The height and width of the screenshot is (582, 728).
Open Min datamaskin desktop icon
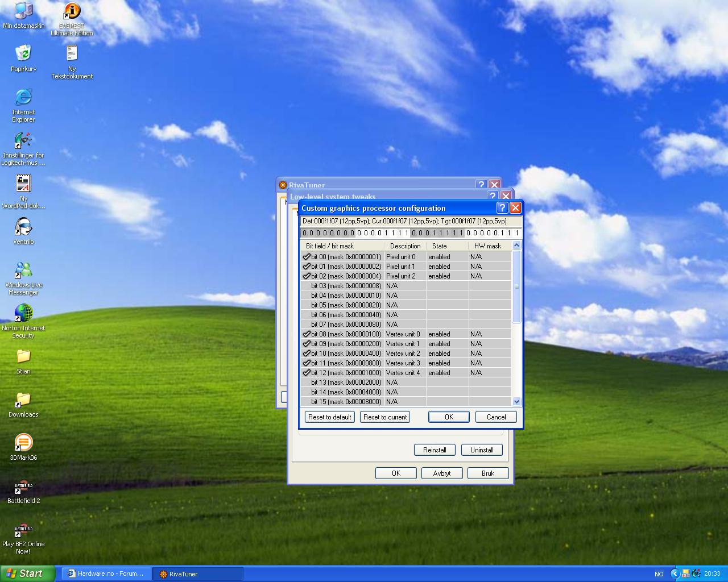point(23,16)
